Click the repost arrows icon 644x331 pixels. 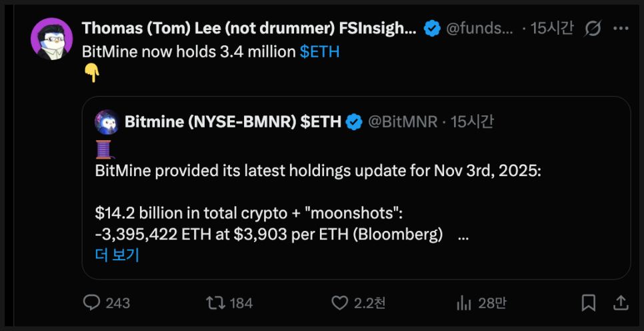coord(215,303)
